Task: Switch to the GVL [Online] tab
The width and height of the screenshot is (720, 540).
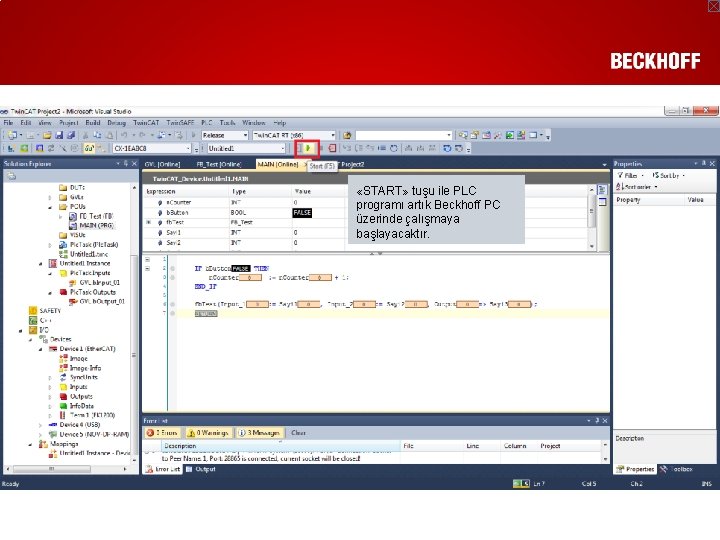Action: pos(163,164)
